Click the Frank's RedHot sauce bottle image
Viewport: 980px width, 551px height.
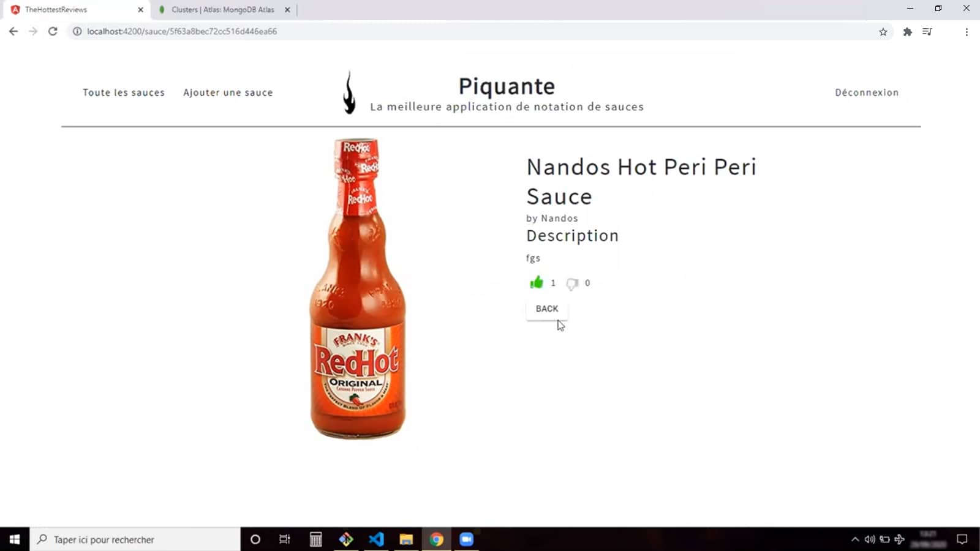pos(358,288)
